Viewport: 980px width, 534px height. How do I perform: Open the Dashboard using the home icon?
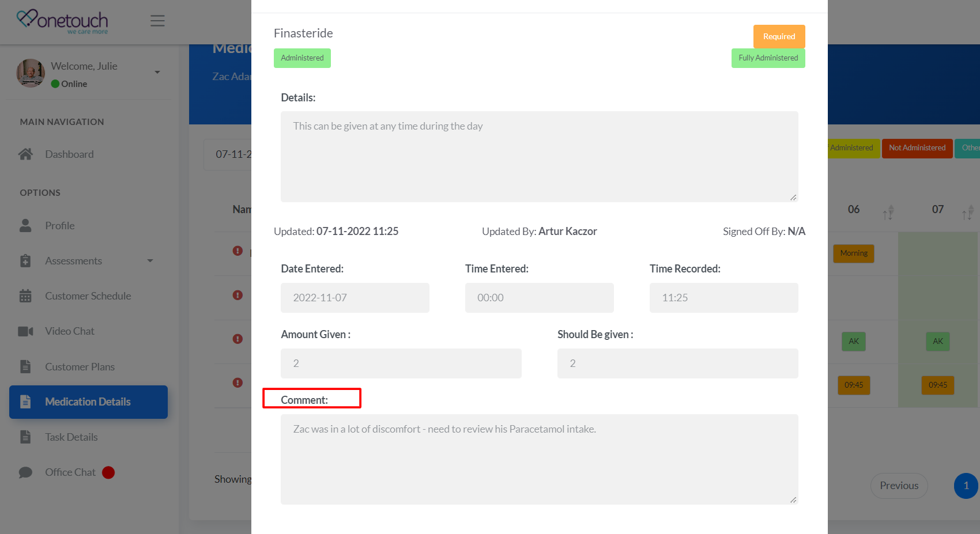pos(26,154)
